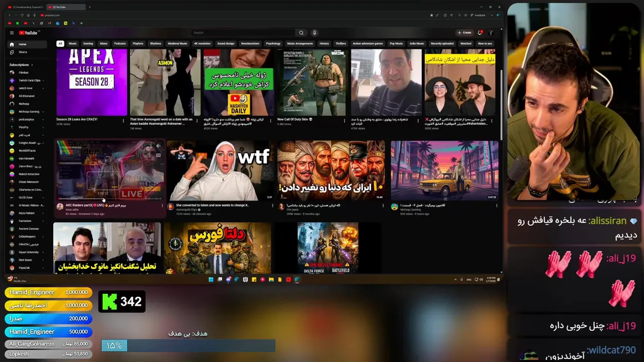Image resolution: width=644 pixels, height=362 pixels.
Task: Click the Create button
Action: pyautogui.click(x=464, y=33)
